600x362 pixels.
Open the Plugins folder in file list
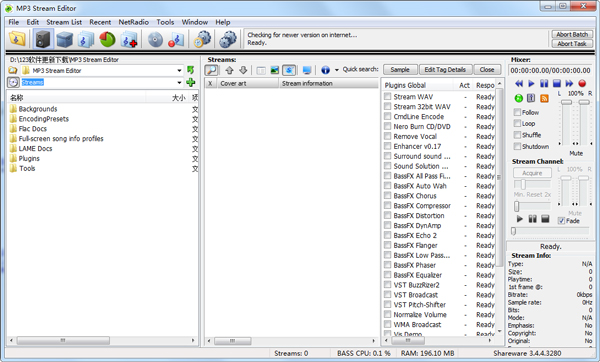point(29,158)
